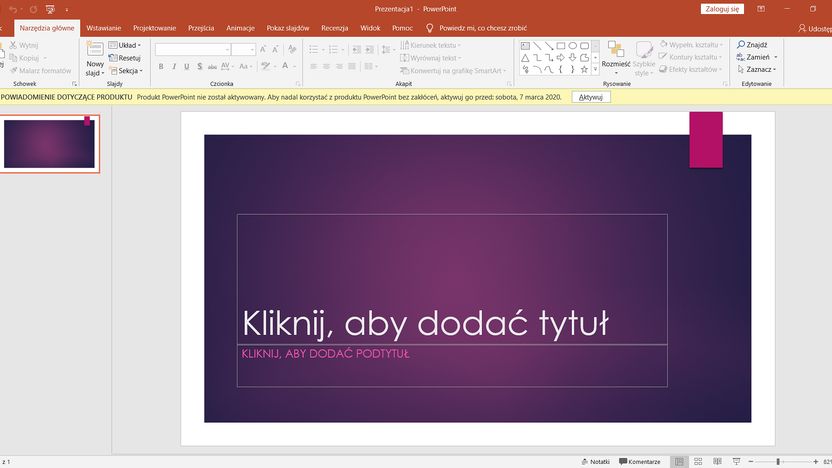Open the Recenzja tab
The width and height of the screenshot is (832, 468).
[334, 28]
